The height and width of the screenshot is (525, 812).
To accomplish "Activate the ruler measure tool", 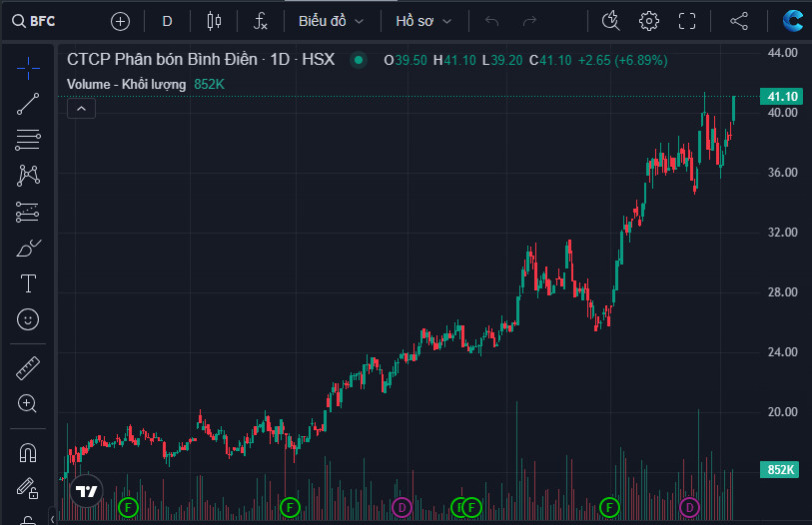I will (x=28, y=367).
